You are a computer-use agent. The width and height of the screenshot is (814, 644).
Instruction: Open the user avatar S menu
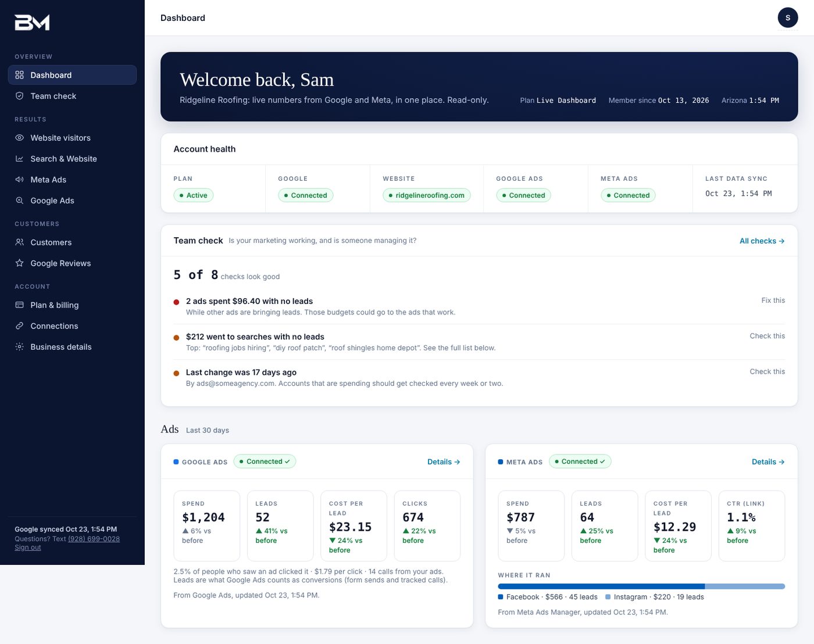[788, 17]
